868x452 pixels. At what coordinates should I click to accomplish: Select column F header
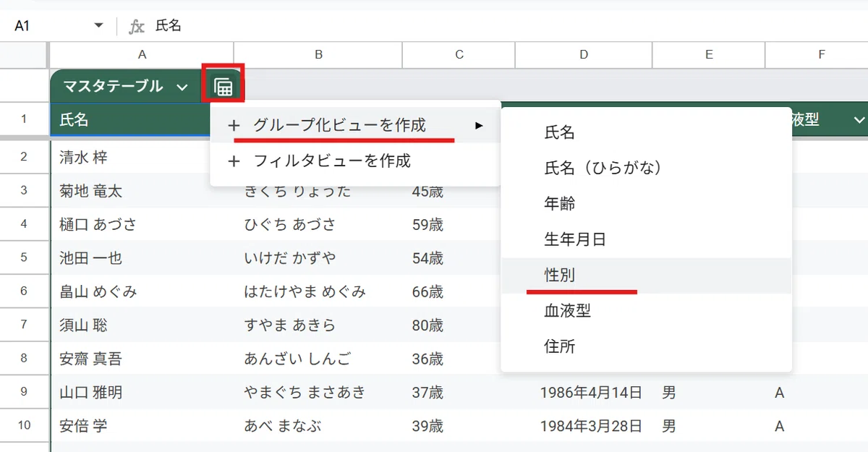pos(822,54)
